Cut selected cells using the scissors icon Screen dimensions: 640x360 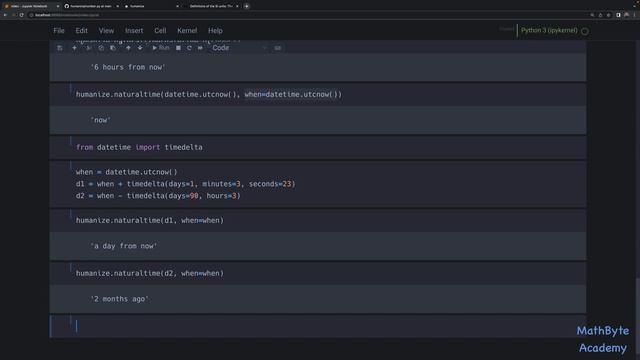[x=89, y=48]
